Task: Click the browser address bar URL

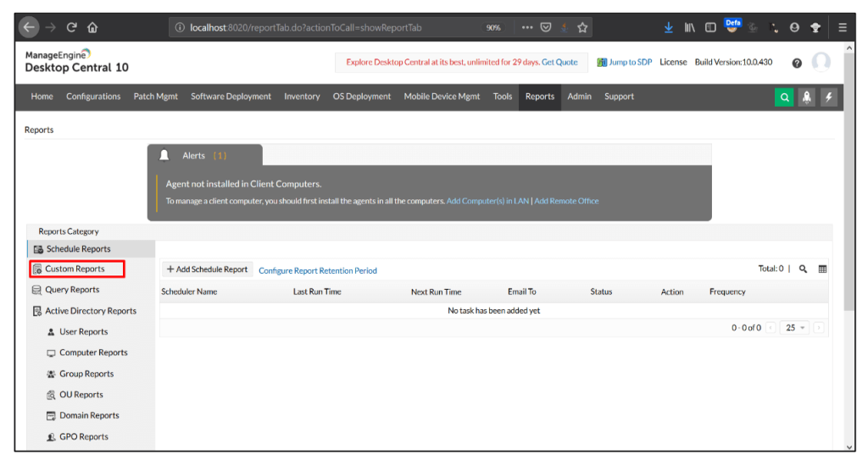Action: click(305, 27)
